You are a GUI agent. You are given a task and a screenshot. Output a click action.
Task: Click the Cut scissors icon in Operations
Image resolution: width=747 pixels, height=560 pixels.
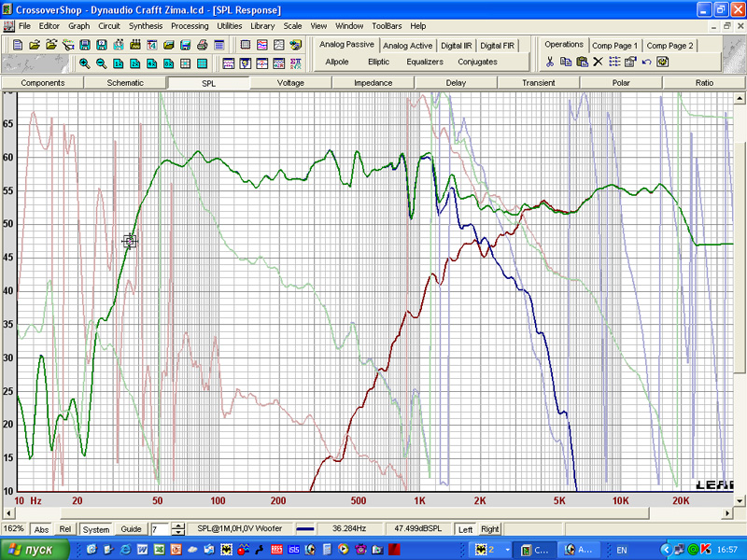[x=549, y=62]
